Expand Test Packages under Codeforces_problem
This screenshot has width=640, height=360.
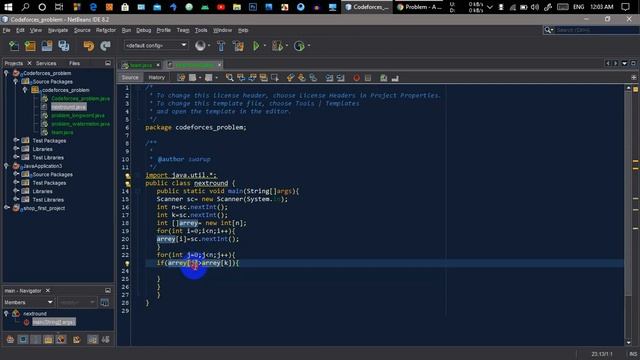[16, 140]
